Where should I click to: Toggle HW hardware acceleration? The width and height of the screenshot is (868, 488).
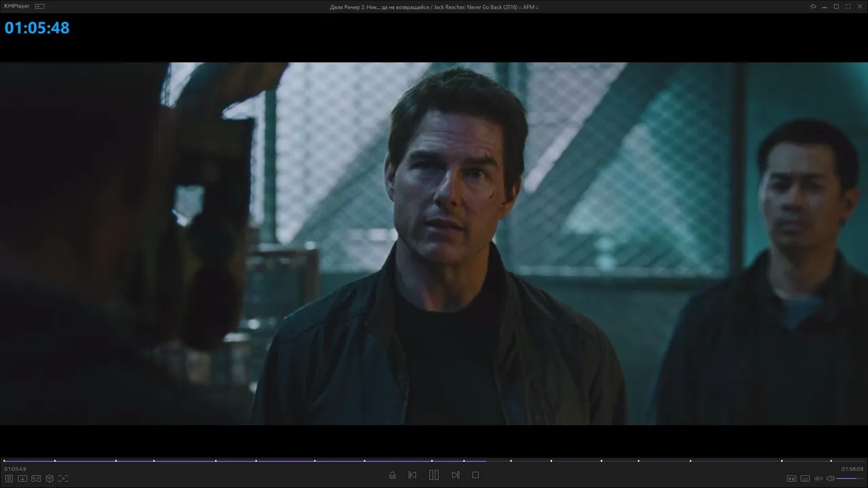791,479
